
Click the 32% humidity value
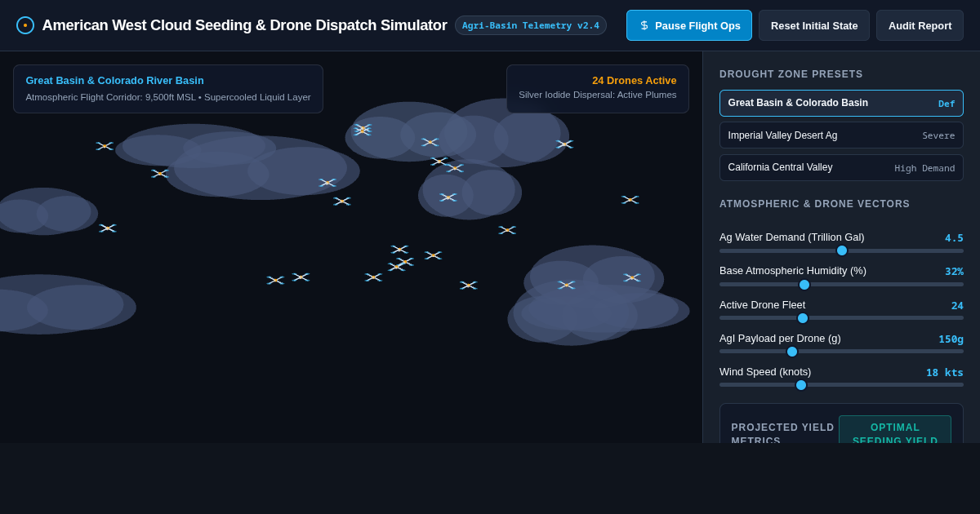[954, 272]
